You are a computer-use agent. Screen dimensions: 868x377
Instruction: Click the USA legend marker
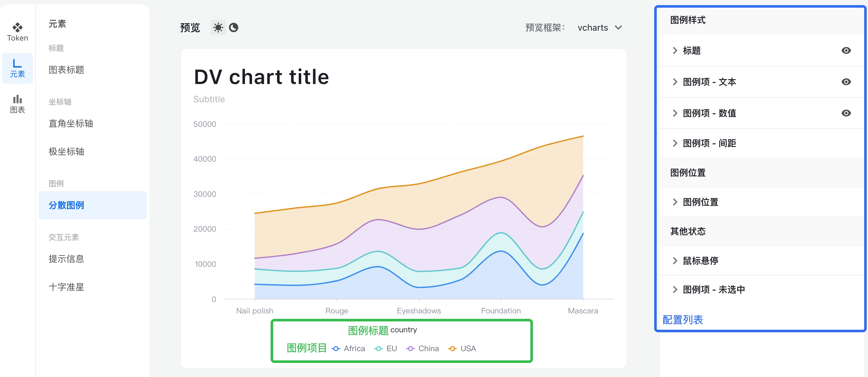452,349
